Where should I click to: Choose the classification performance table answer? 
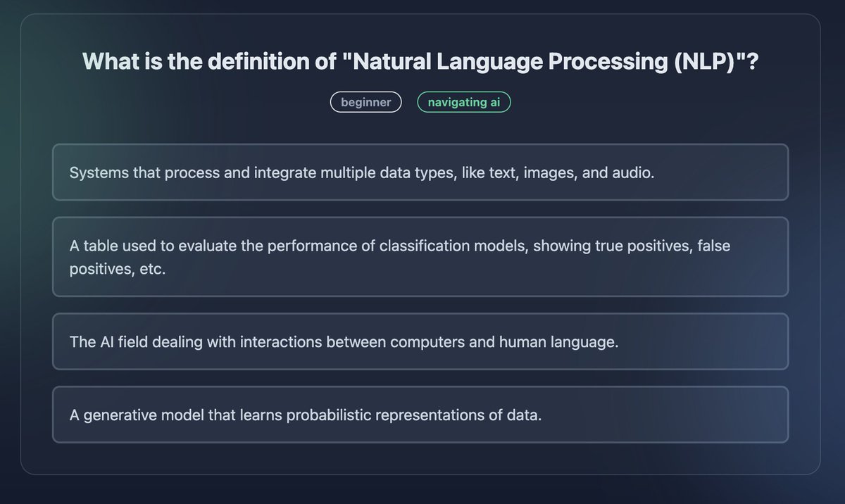tap(420, 257)
